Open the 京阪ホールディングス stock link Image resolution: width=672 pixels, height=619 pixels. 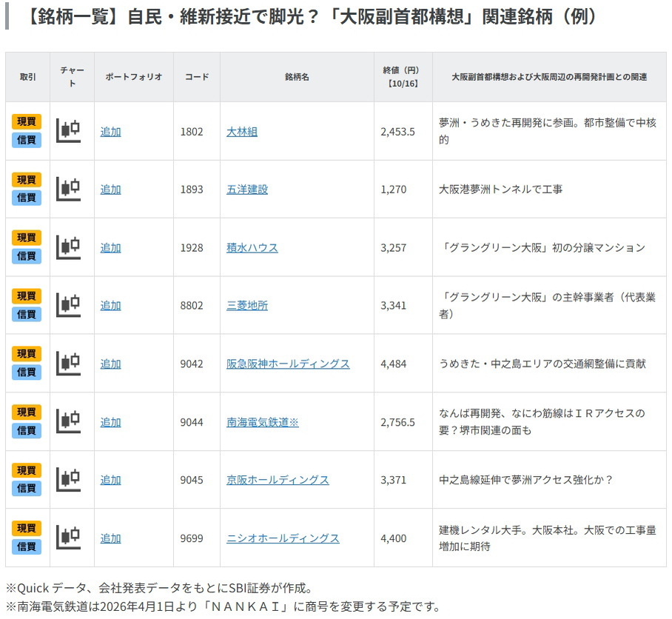pos(278,480)
